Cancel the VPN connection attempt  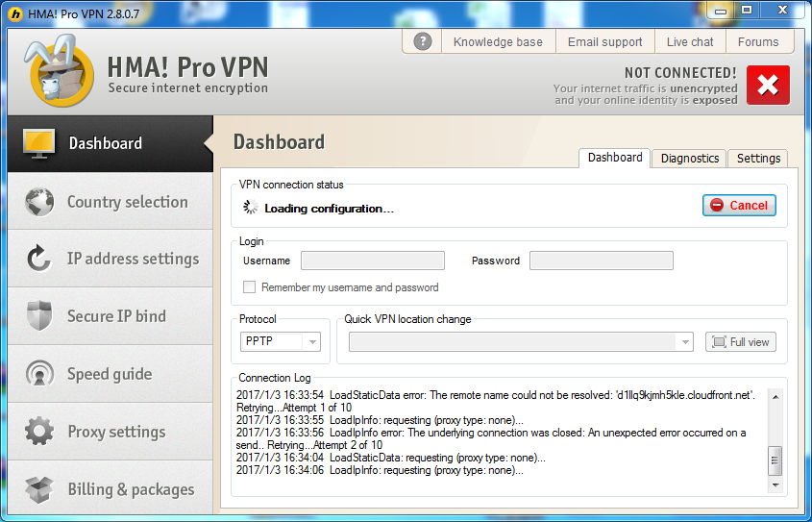(x=739, y=205)
